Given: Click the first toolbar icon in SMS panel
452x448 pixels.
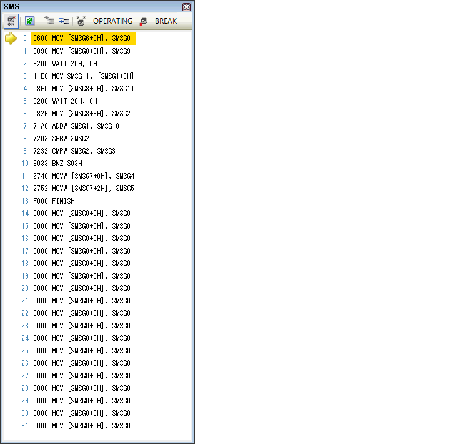Looking at the screenshot, I should (11, 21).
